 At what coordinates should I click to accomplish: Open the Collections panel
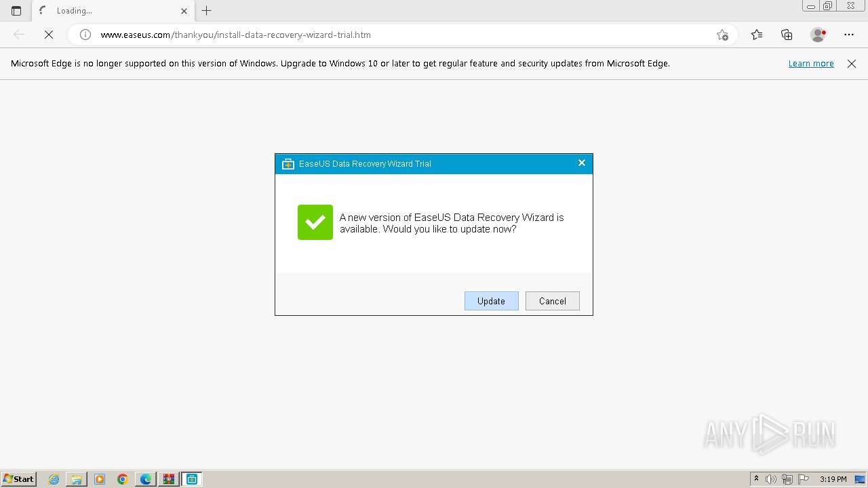(787, 35)
